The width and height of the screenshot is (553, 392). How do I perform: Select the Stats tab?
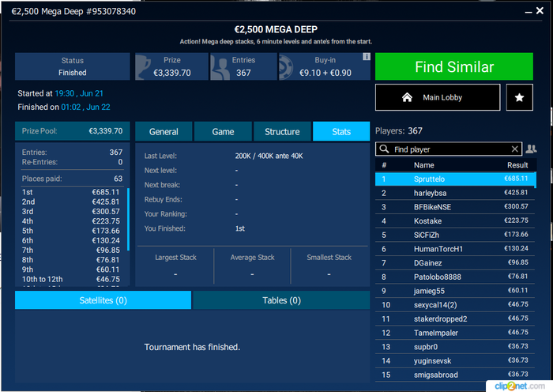click(341, 132)
